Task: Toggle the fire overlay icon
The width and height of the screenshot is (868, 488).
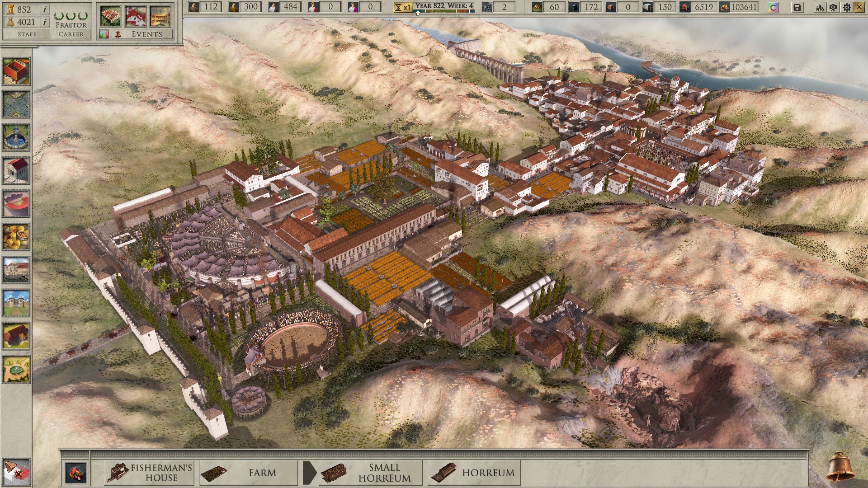Action: click(x=820, y=7)
